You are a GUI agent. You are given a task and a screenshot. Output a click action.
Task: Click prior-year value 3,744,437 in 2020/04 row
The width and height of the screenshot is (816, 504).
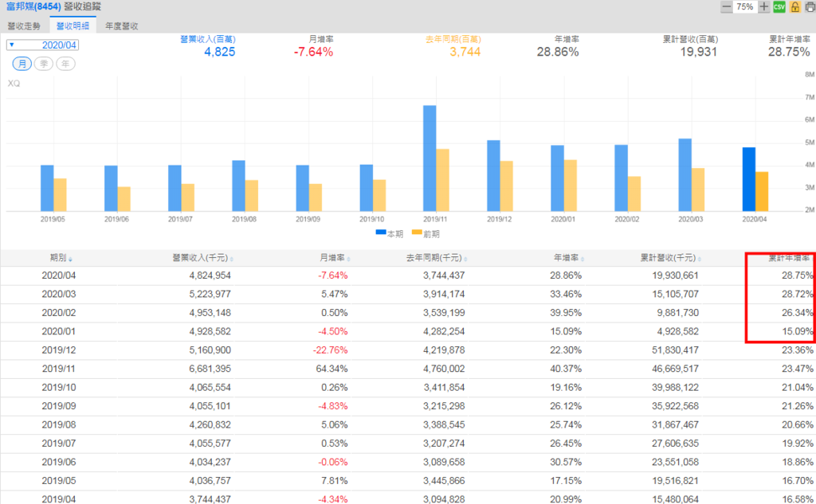[444, 275]
